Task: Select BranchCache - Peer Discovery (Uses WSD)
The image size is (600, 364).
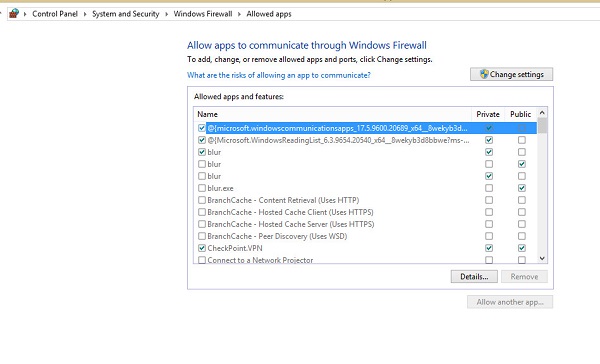Action: pos(277,236)
